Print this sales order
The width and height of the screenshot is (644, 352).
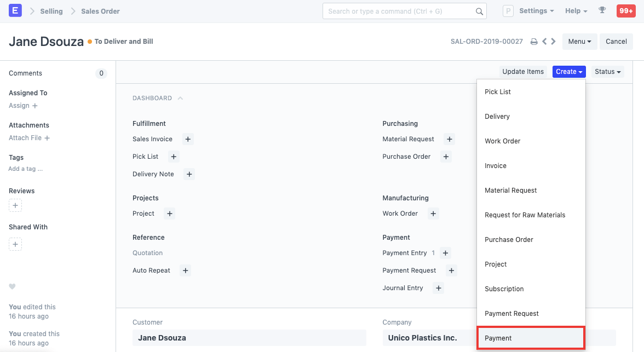(534, 42)
